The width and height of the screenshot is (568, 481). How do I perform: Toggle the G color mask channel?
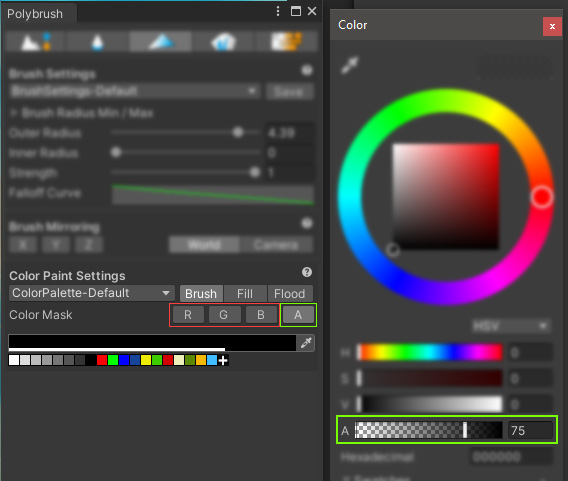click(224, 315)
